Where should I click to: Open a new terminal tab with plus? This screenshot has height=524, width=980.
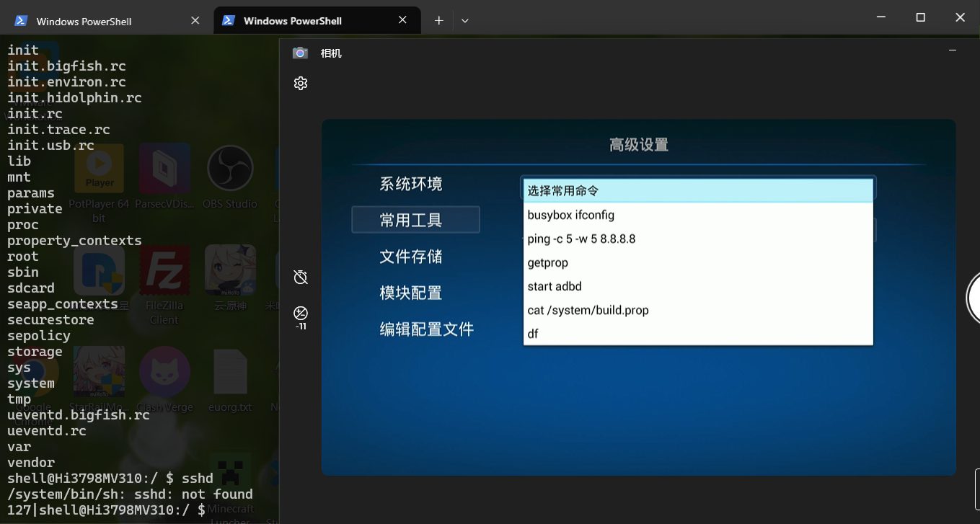click(438, 21)
